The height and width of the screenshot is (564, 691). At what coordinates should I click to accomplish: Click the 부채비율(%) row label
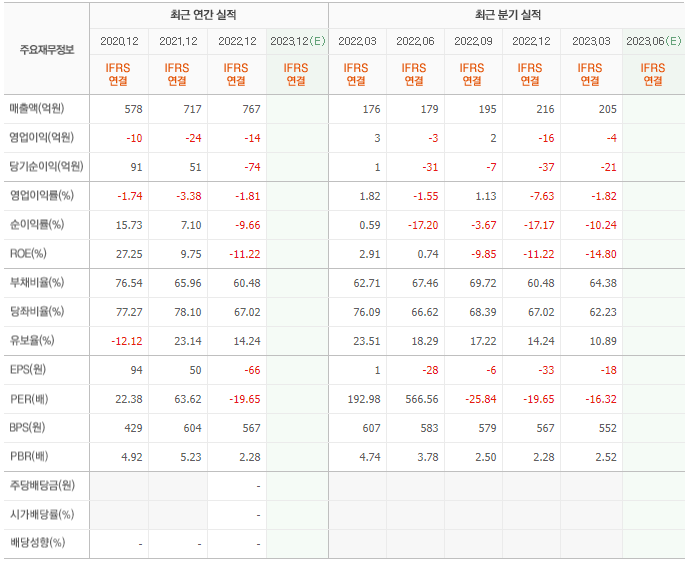click(37, 282)
